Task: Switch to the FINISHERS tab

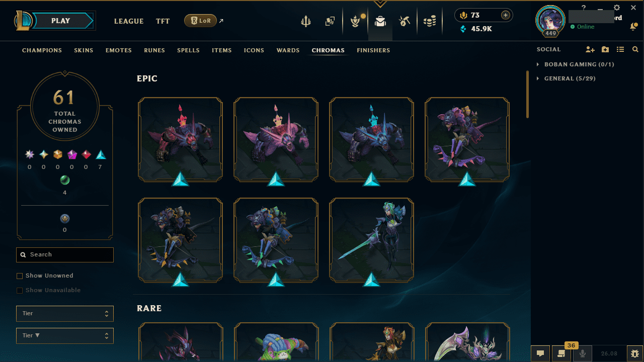Action: click(373, 50)
